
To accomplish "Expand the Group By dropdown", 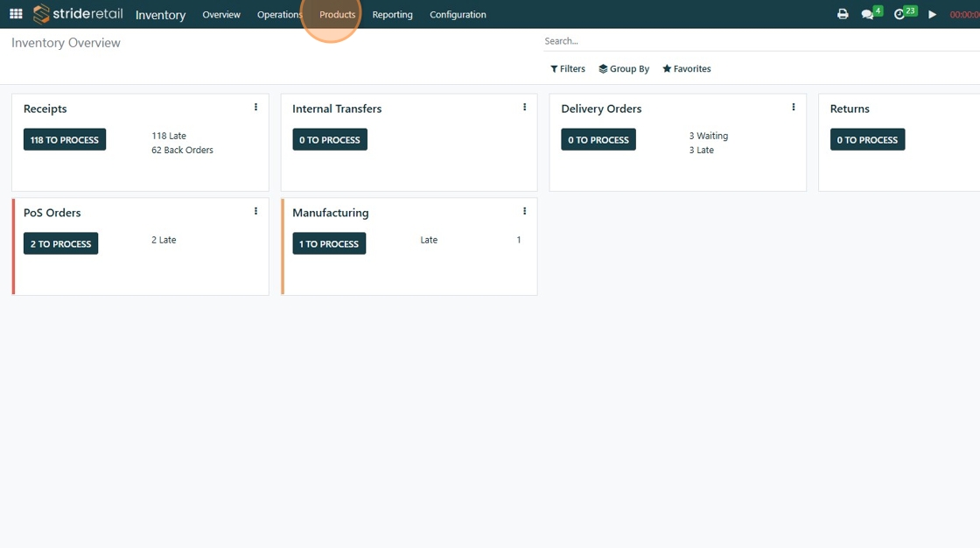I will [x=624, y=69].
